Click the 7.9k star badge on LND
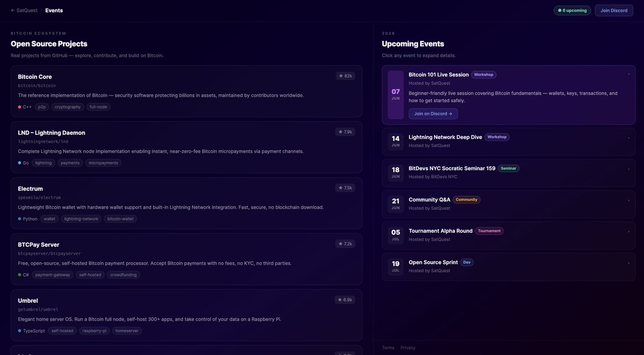The image size is (644, 355). click(345, 132)
